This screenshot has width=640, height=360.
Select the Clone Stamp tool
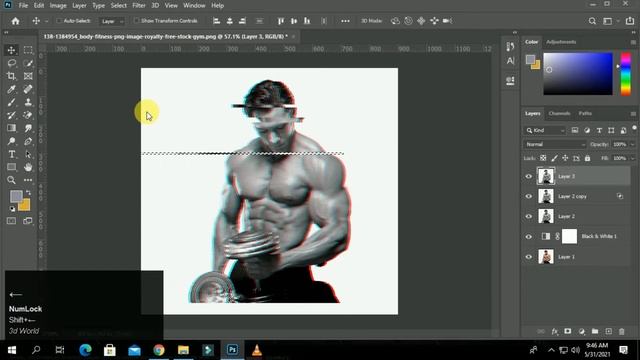point(28,102)
